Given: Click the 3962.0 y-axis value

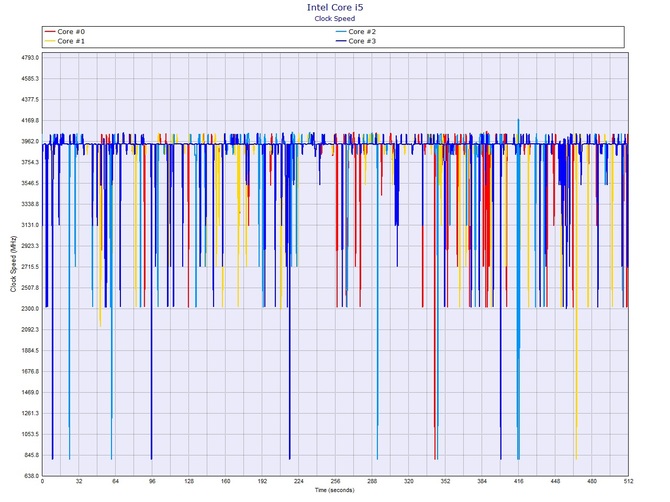Looking at the screenshot, I should pos(30,141).
